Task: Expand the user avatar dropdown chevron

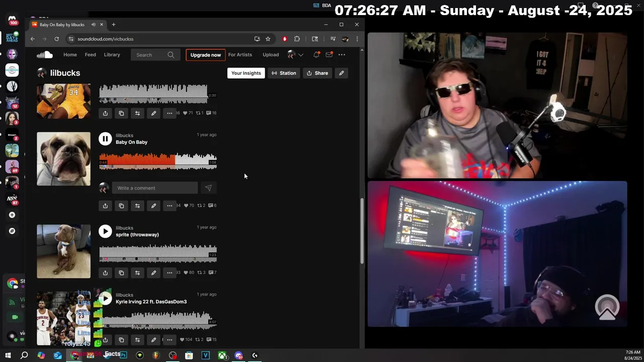Action: [301, 55]
